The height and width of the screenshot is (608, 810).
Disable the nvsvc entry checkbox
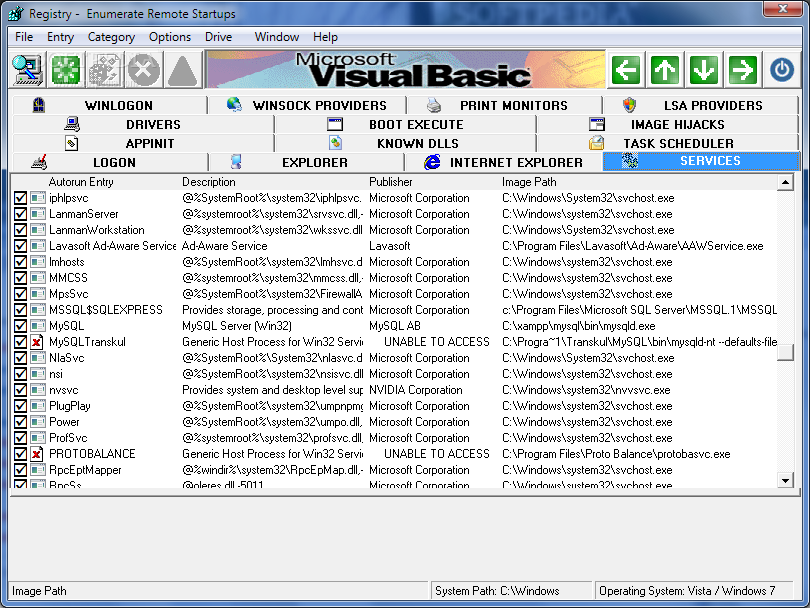(x=20, y=390)
